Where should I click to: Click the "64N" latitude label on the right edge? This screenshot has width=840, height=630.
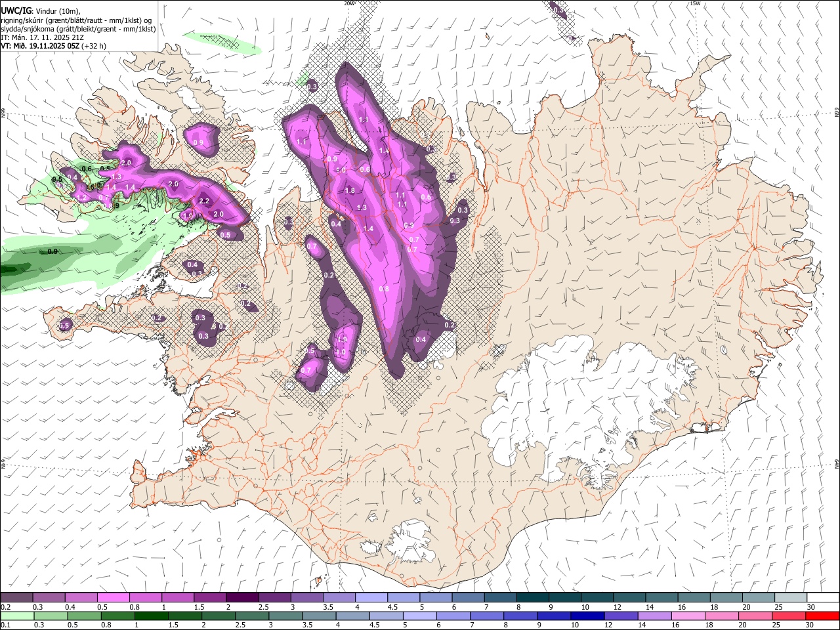(837, 463)
